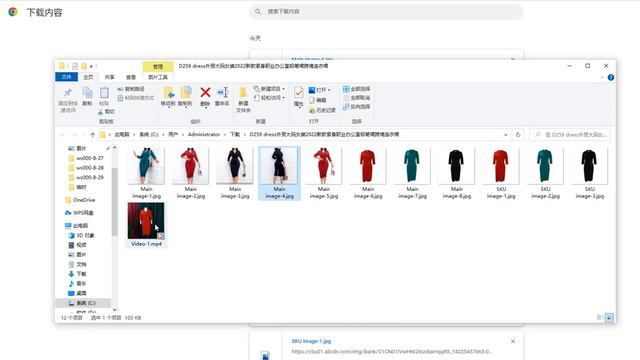640x360 pixels.
Task: Create a New folder from the ribbon
Action: coord(243,100)
